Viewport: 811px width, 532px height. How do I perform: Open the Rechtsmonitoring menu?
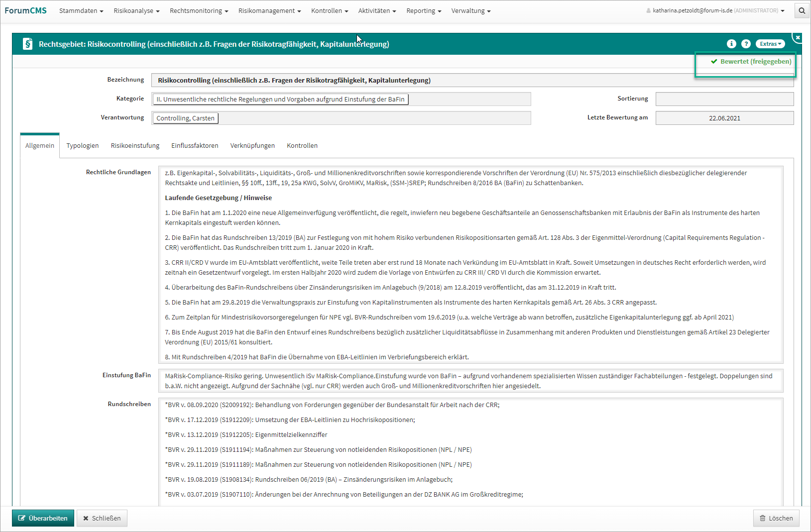click(199, 11)
